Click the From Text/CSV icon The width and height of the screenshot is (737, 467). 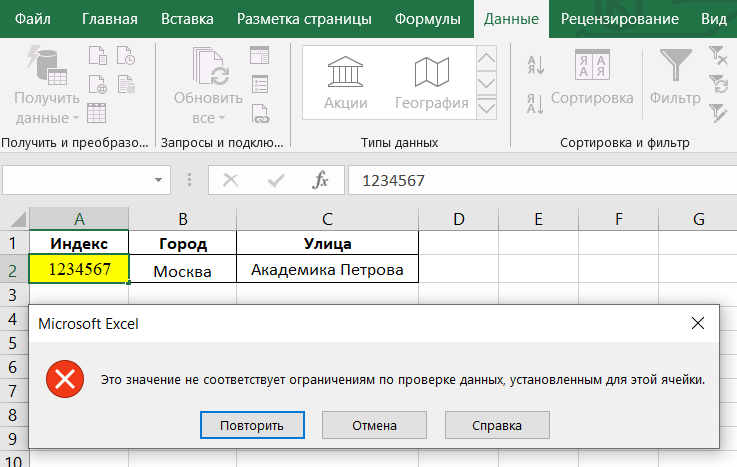(x=98, y=55)
